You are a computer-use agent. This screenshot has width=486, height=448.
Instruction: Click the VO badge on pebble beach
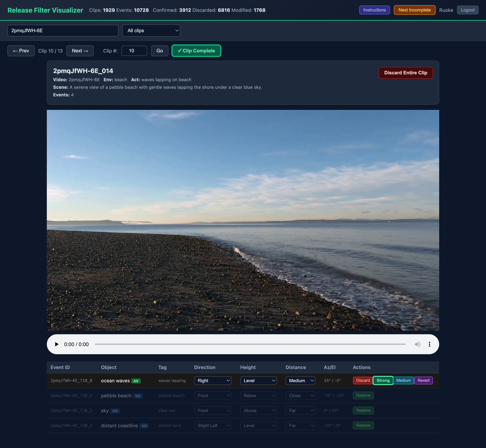[138, 396]
